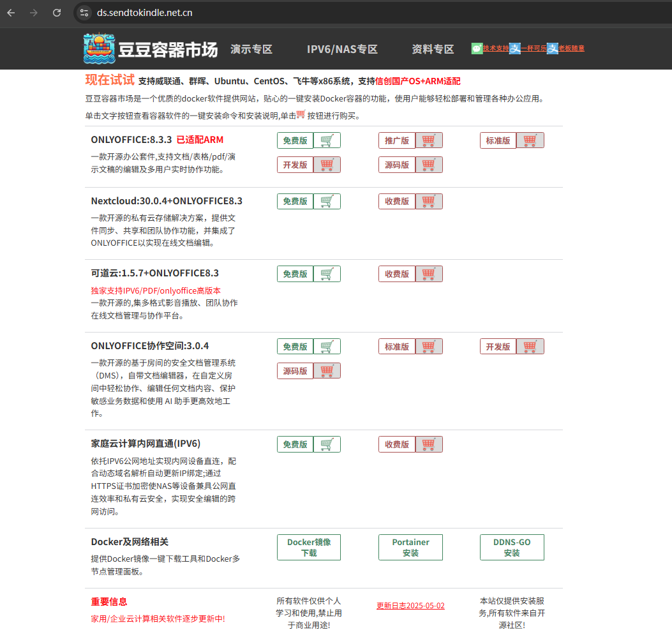Buy 协作空间 标准版 via cart icon
Viewport: 672px width, 630px height.
[x=429, y=347]
